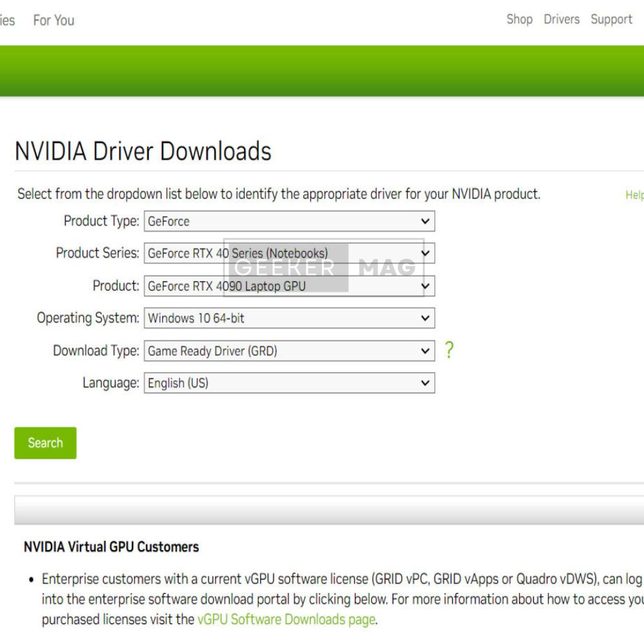Open the Product dropdown showing RTX 4090 Laptop GPU

[289, 286]
